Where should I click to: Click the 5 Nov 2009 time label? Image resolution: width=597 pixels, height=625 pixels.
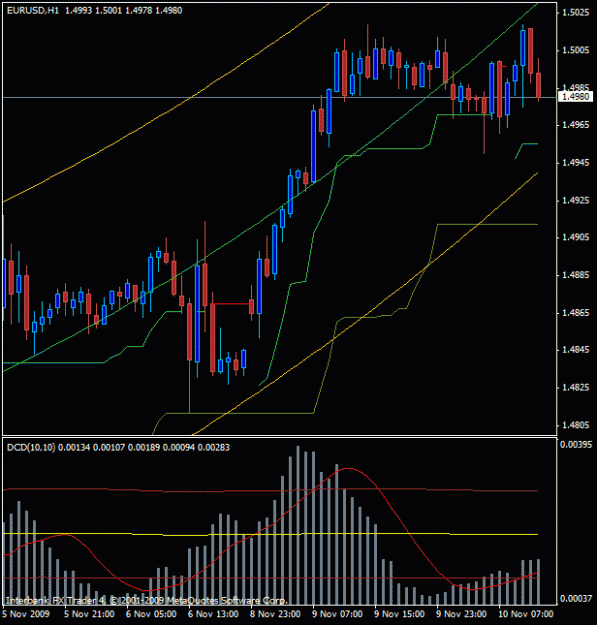pyautogui.click(x=26, y=614)
